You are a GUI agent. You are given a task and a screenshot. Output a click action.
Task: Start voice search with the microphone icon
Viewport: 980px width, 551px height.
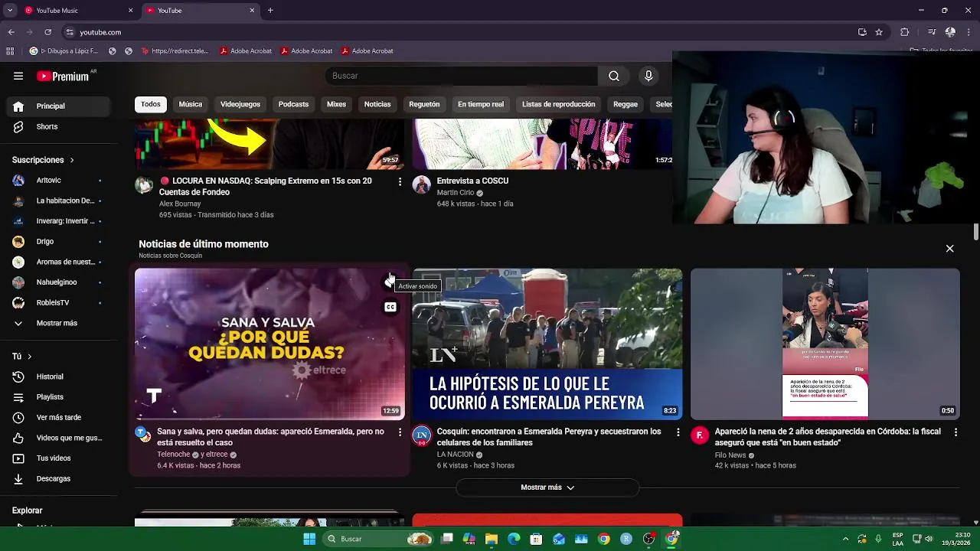(648, 76)
